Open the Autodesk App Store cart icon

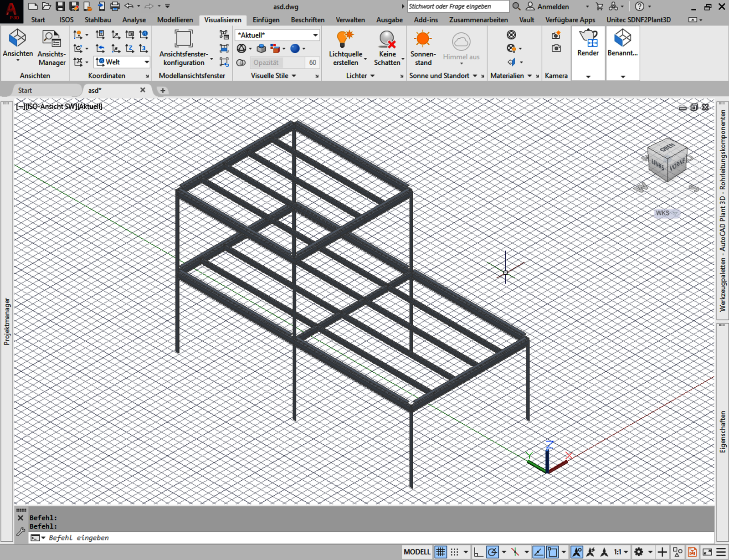[x=600, y=6]
